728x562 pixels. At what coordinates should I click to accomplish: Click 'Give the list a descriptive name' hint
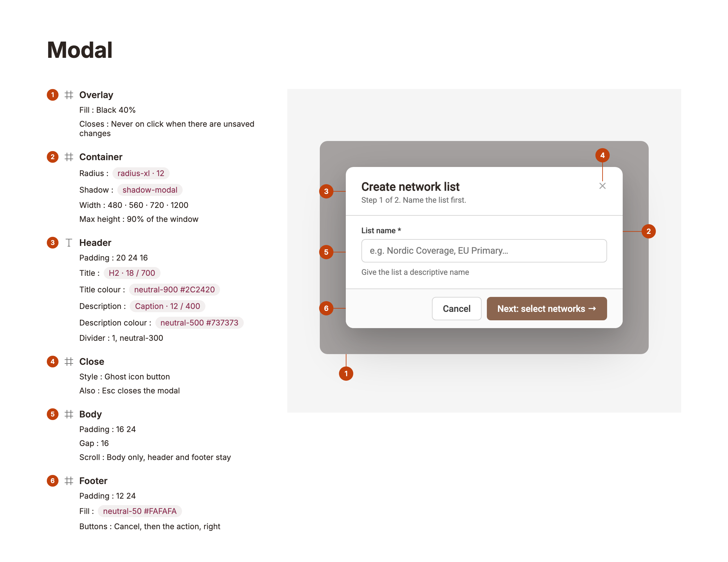click(x=415, y=272)
